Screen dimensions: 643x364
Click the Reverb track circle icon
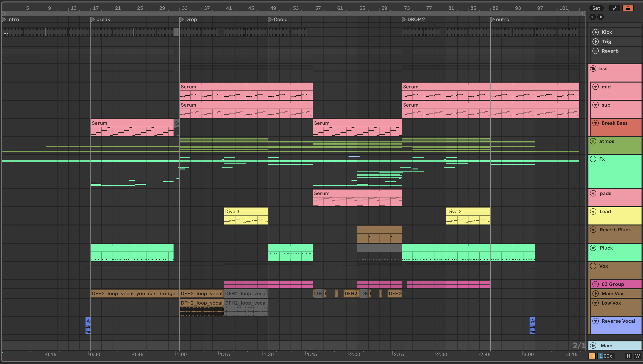pos(596,51)
